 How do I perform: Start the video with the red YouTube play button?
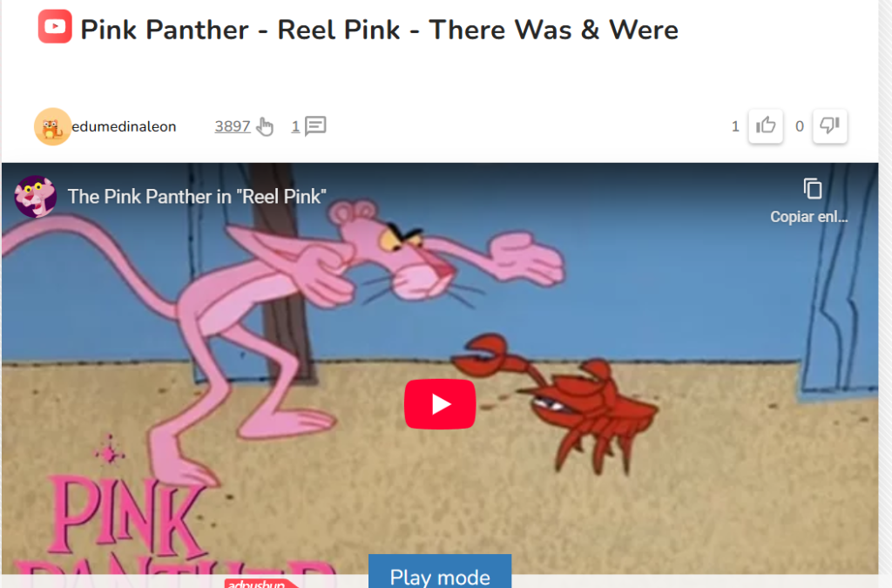click(x=440, y=403)
